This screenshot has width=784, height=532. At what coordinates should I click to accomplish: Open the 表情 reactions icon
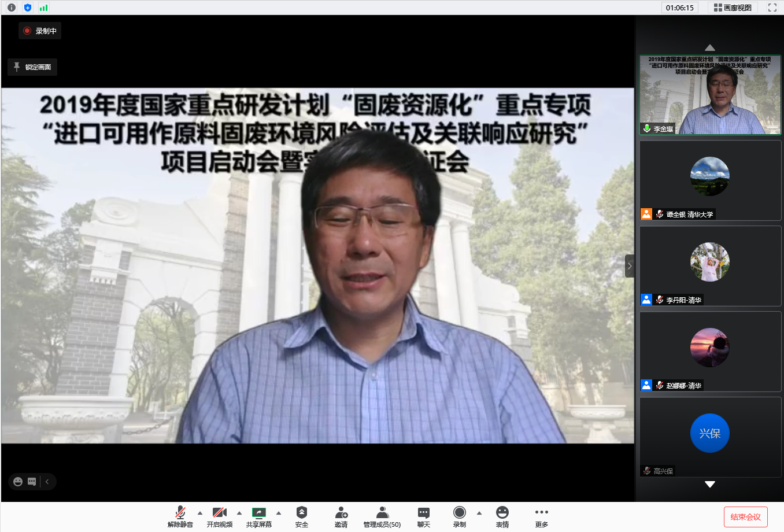502,513
